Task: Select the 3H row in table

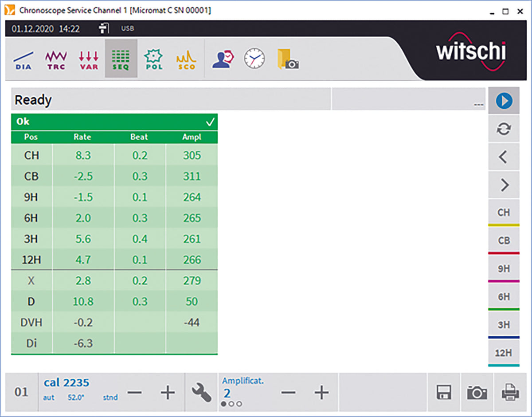Action: coord(114,239)
